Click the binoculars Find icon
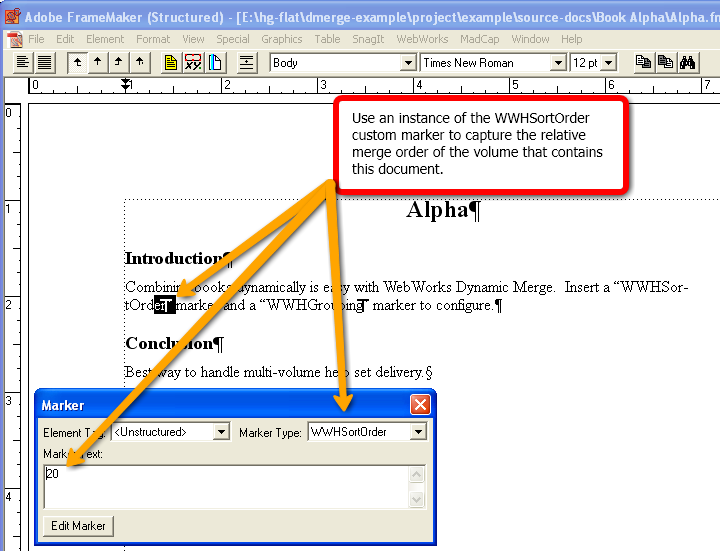Viewport: 720px width, 551px height. click(687, 62)
